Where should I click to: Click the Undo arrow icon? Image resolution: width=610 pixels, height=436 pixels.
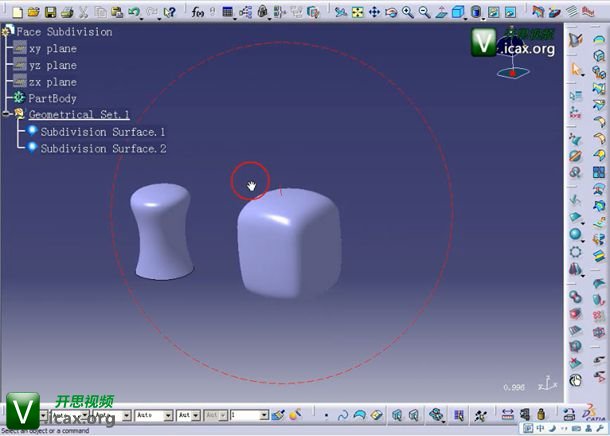tap(135, 12)
